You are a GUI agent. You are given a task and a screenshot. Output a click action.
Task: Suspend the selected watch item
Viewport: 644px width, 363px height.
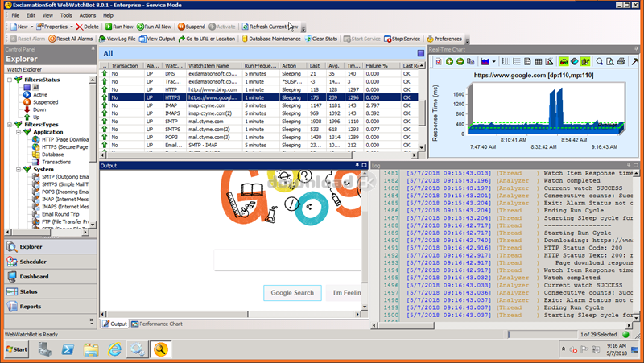192,27
